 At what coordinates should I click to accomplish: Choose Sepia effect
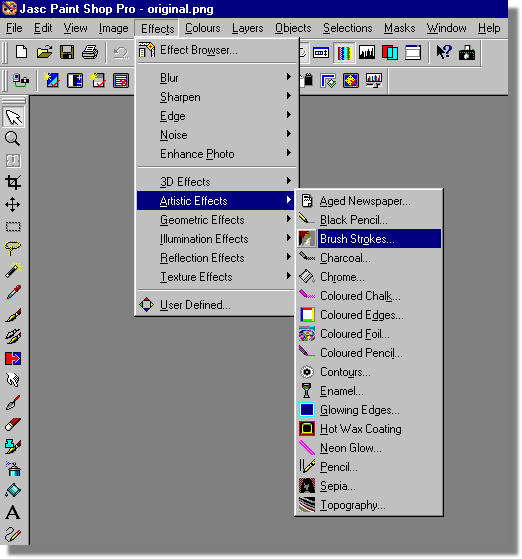click(x=369, y=486)
